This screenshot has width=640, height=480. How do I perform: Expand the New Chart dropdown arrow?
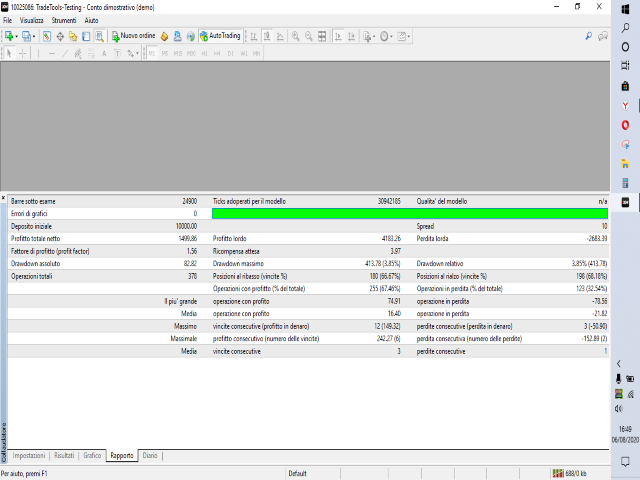[16, 36]
